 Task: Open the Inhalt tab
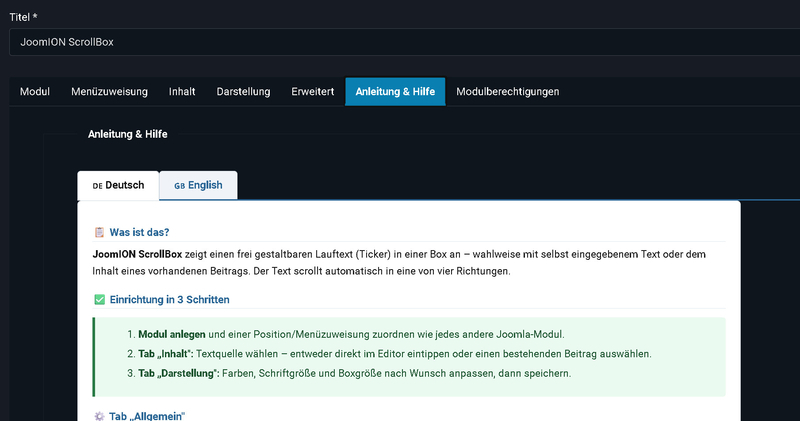[x=182, y=92]
